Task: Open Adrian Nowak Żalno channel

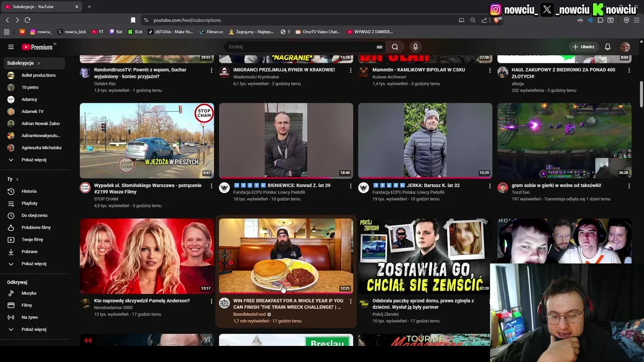Action: point(34,124)
